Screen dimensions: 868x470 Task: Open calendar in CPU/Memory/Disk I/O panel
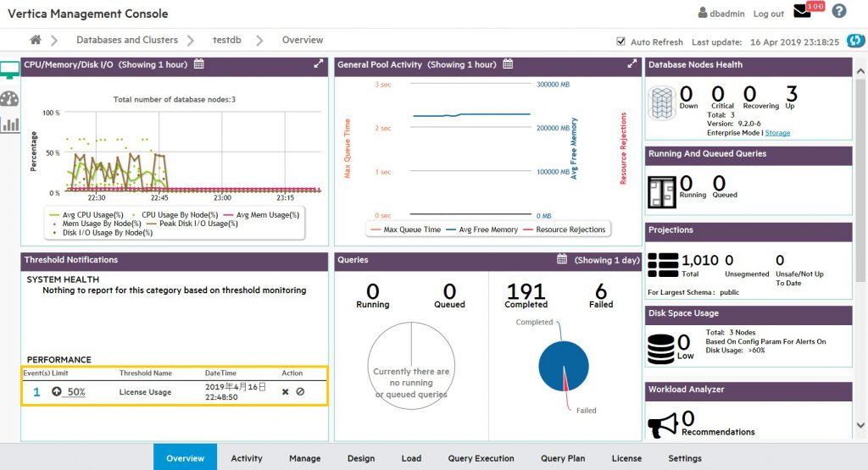(x=198, y=64)
